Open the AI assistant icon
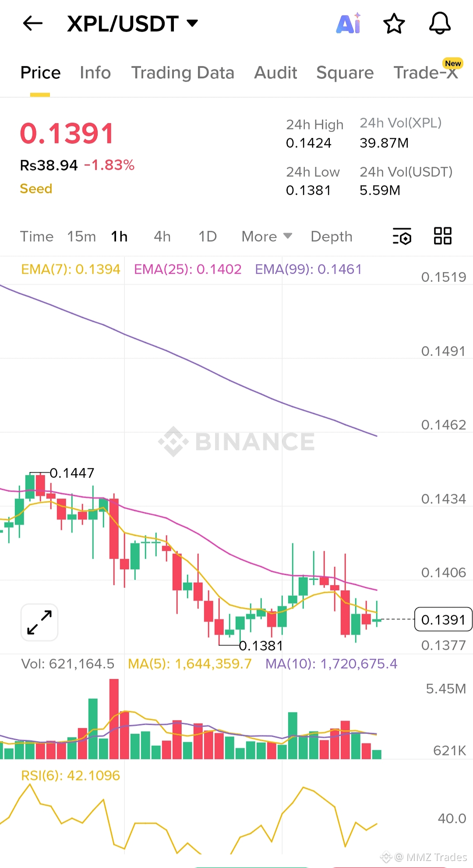Image resolution: width=473 pixels, height=868 pixels. 349,23
